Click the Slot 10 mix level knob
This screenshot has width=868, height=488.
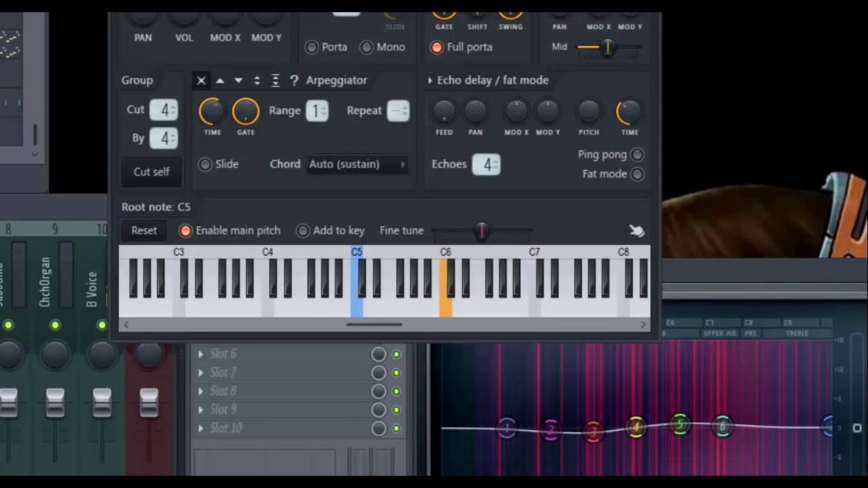coord(378,428)
